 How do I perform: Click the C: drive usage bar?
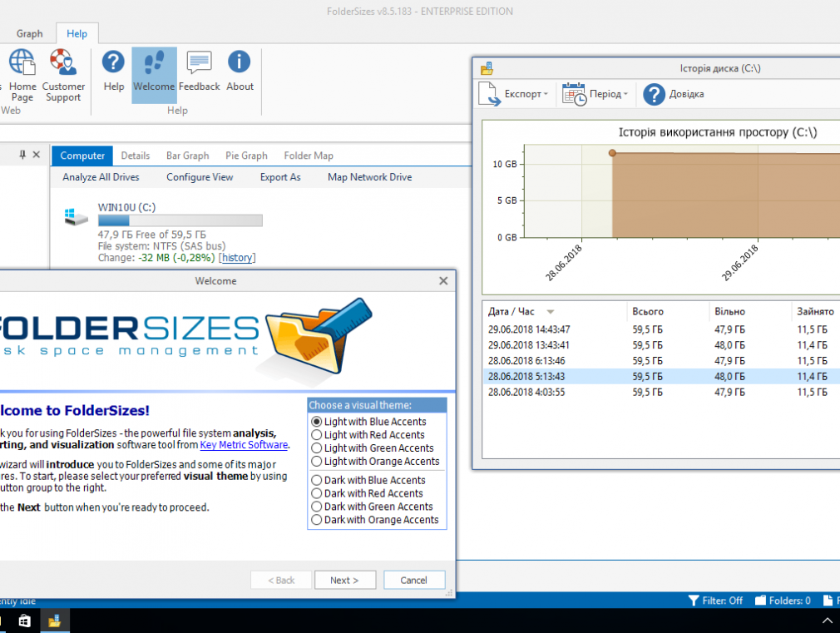click(180, 220)
